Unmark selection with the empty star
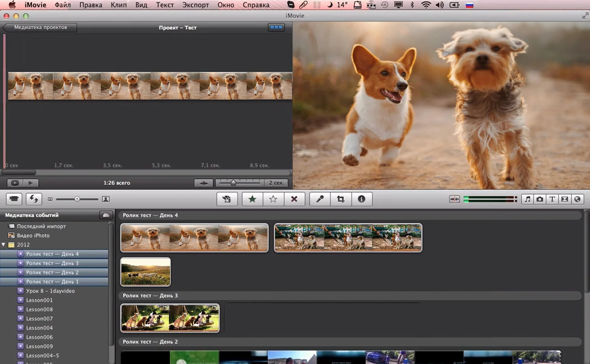Screen dimensions: 590x364 click(x=273, y=199)
